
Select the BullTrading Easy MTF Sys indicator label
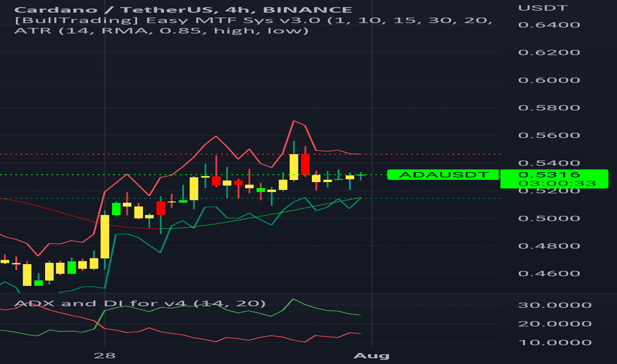coord(254,21)
